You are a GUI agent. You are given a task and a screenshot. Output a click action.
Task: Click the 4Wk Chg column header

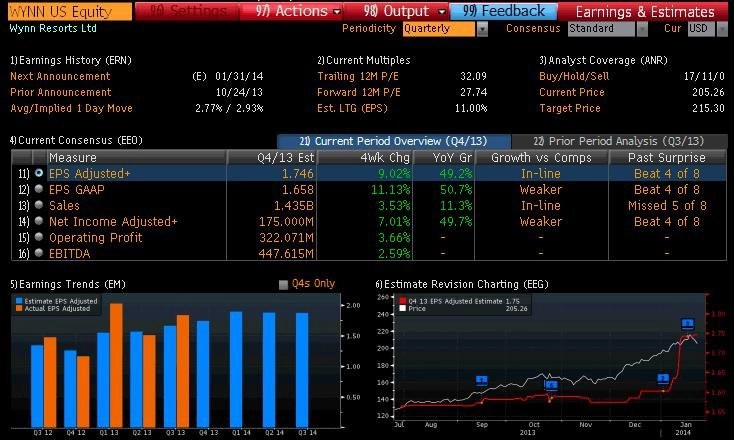tap(365, 157)
